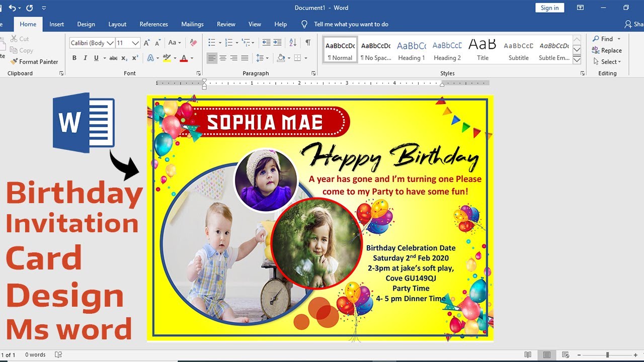This screenshot has width=644, height=362.
Task: Switch to Web Layout view
Action: click(x=566, y=354)
